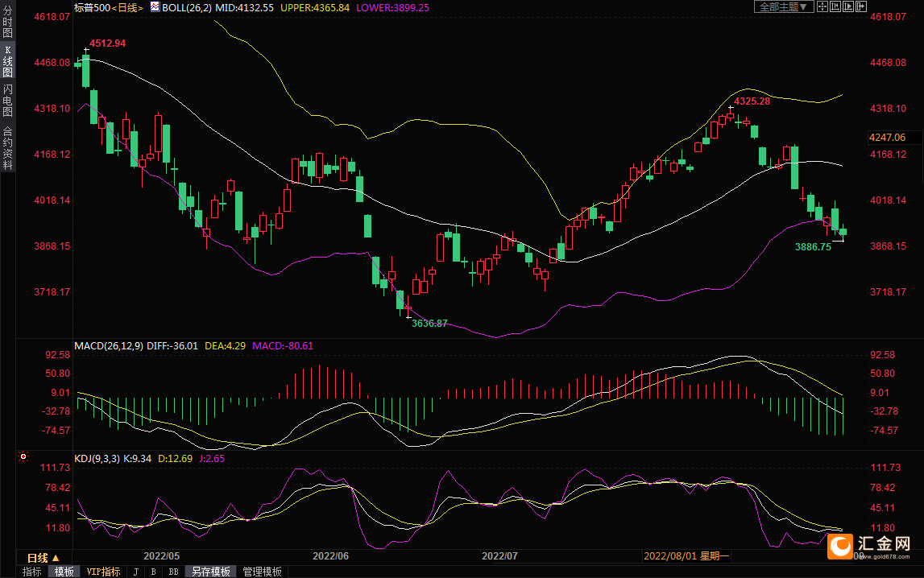The image size is (924, 578).
Task: Select the 模板 bottom tab
Action: click(x=64, y=572)
